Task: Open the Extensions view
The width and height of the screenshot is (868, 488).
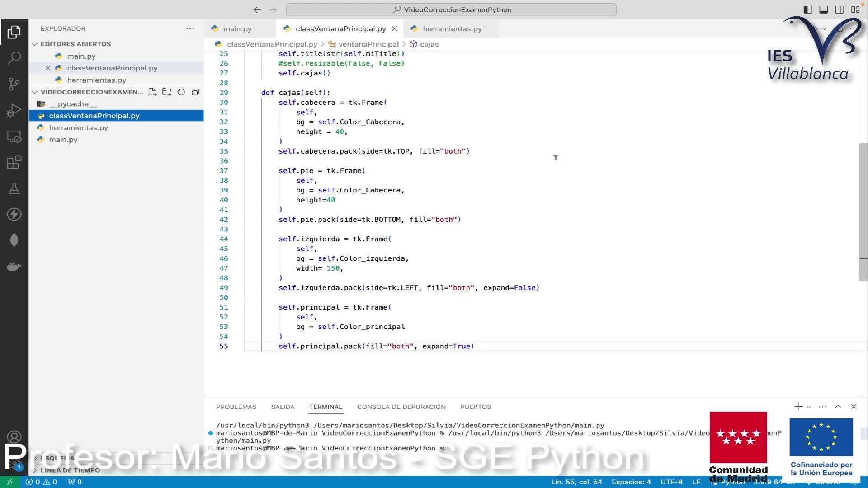Action: click(14, 162)
